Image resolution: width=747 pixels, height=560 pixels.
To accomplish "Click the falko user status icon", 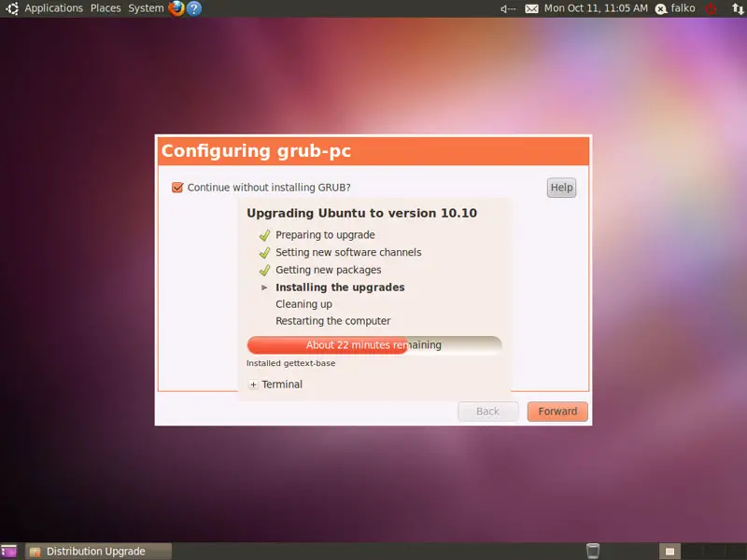I will 661,8.
